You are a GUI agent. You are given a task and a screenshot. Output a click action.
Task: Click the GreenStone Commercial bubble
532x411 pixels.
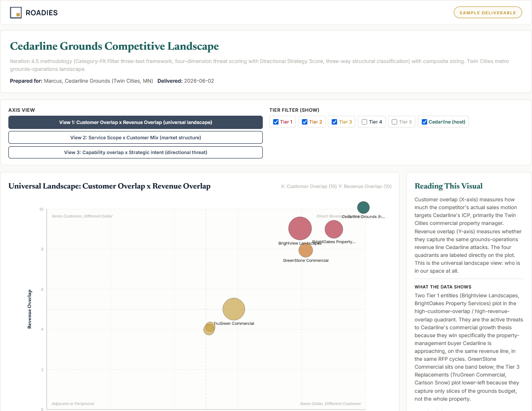(x=306, y=251)
